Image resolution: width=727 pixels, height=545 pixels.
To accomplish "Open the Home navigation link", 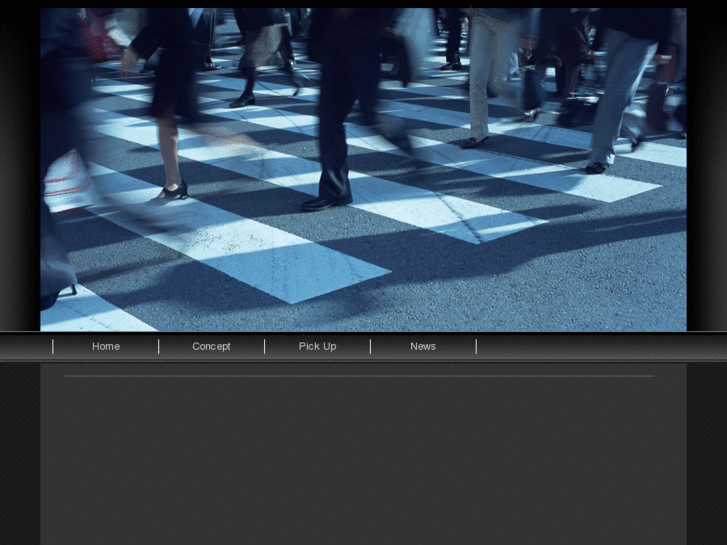I will click(106, 346).
